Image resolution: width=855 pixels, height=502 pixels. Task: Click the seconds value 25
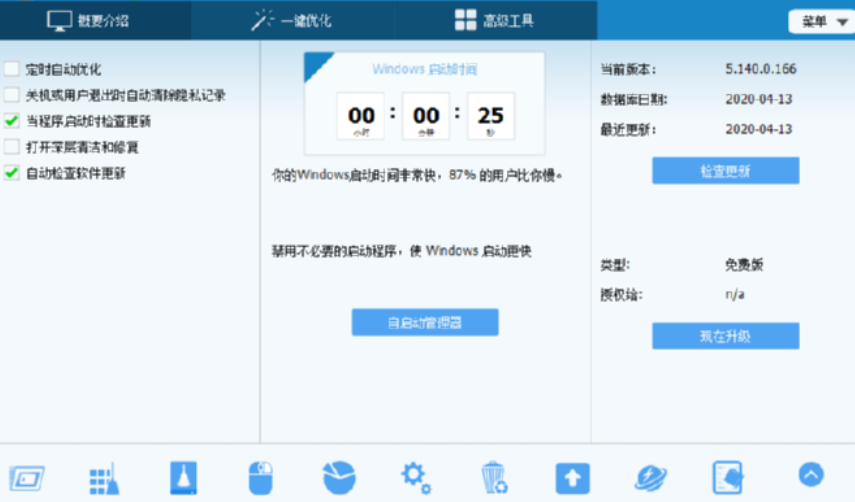491,116
